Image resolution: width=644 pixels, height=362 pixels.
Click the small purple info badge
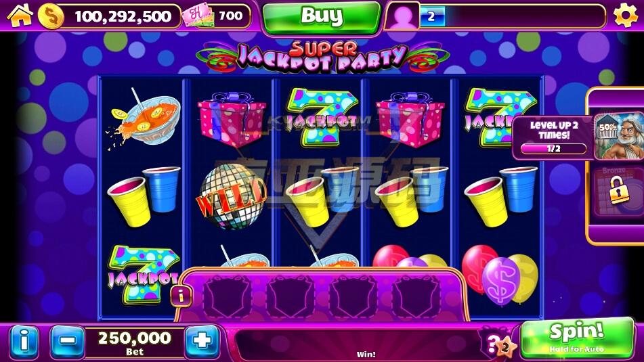click(181, 295)
